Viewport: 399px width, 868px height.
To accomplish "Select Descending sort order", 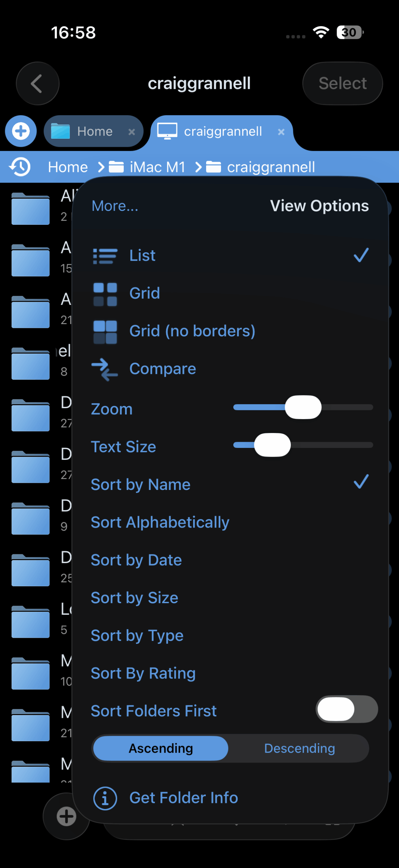I will coord(299,748).
